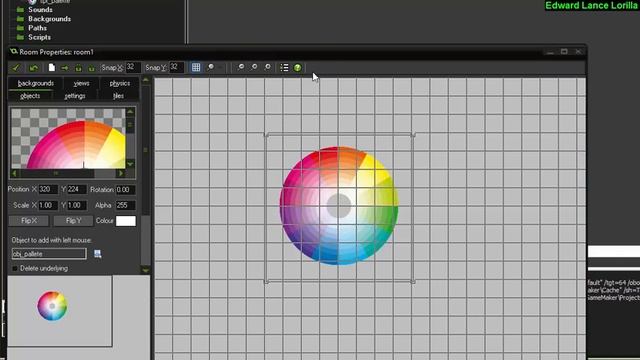The image size is (640, 360).
Task: Click the first of three zoom magnifiers
Action: tap(241, 67)
